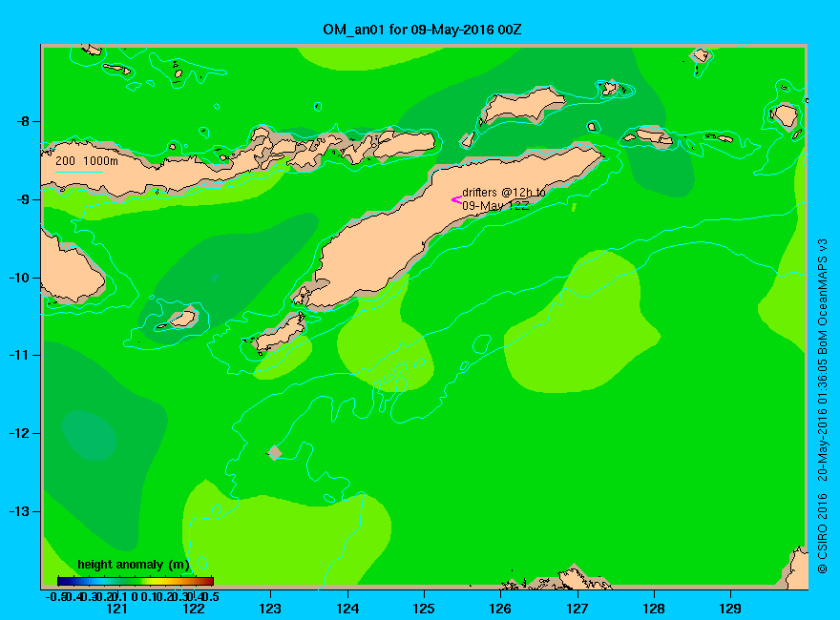Screen dimensions: 840x620
Task: Click longitude tick label '125'
Action: [424, 609]
